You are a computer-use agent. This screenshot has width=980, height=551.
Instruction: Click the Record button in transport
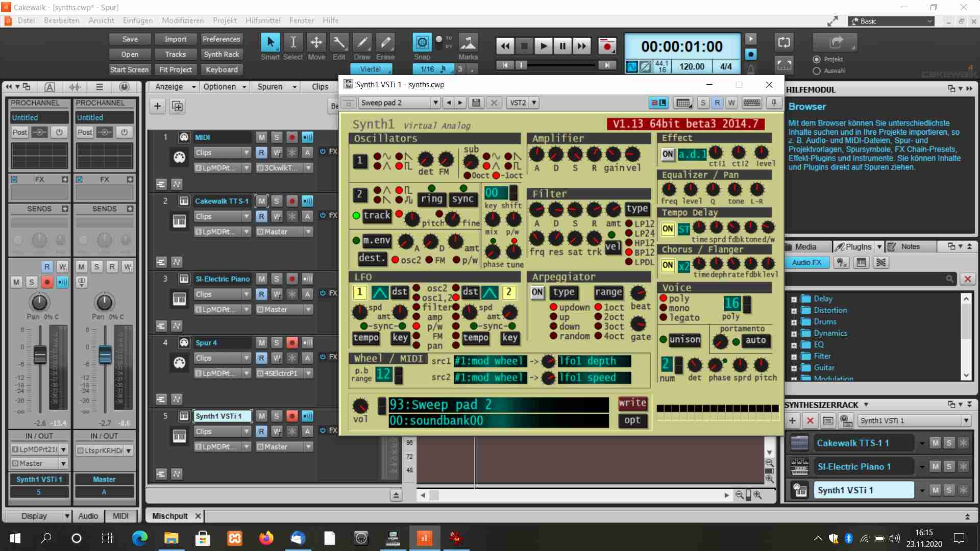[607, 46]
